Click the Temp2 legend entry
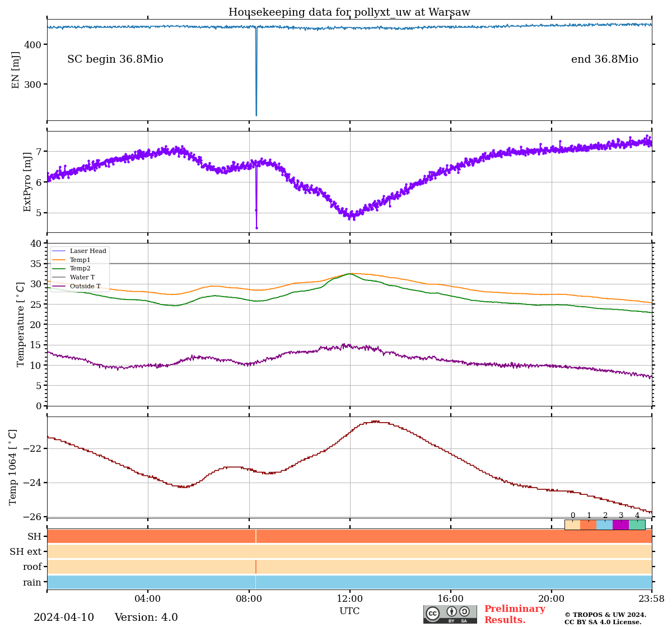Screen dimensions: 672x627 coord(71,269)
